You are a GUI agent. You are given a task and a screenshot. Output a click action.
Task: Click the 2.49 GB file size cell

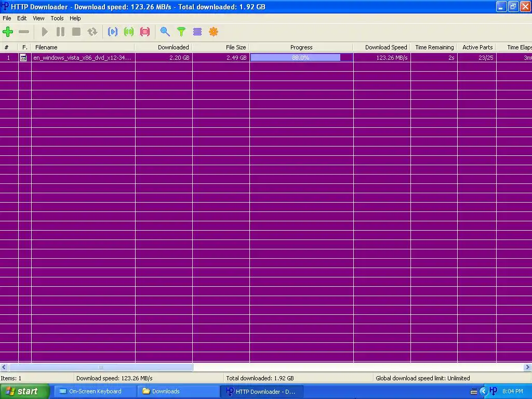(221, 58)
